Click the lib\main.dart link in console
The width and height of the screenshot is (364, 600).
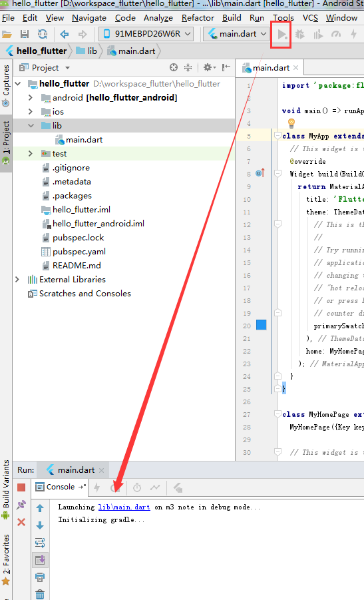click(124, 507)
